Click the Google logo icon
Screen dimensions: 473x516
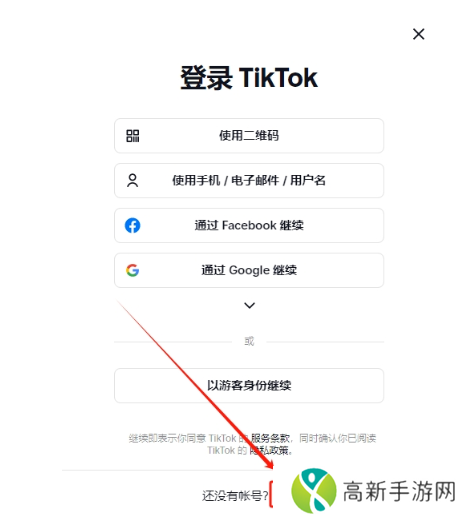[132, 270]
